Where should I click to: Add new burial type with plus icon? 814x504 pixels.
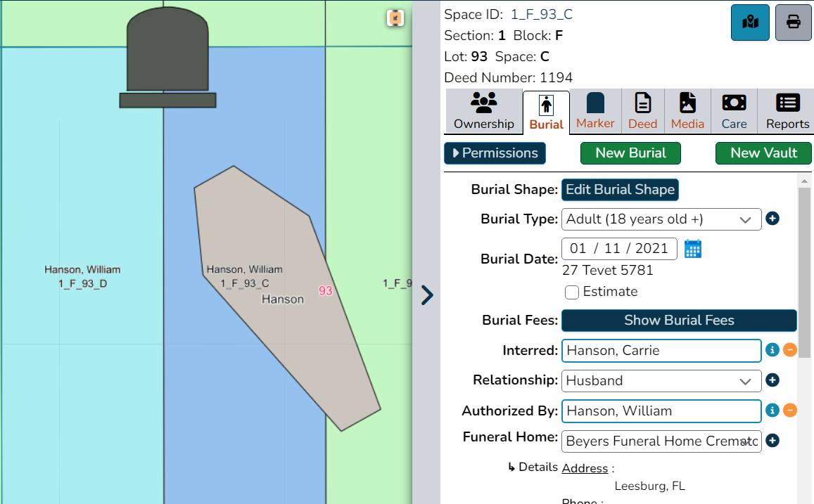(772, 219)
